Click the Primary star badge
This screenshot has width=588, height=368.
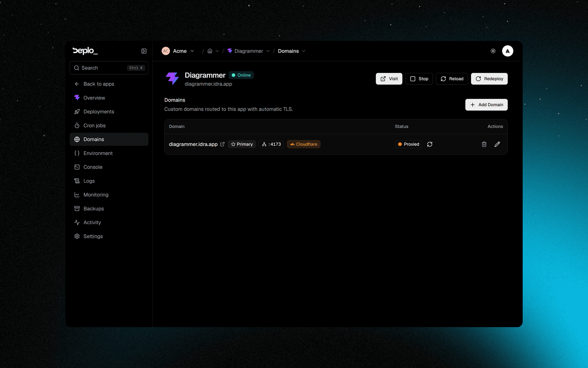point(242,144)
